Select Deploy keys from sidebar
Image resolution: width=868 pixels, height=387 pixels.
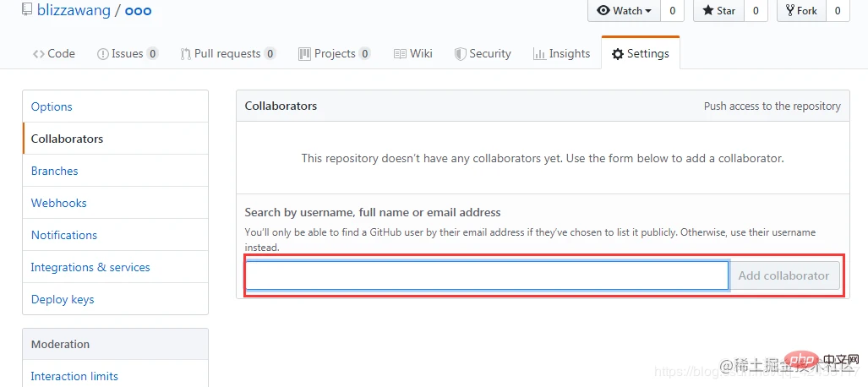[x=63, y=299]
